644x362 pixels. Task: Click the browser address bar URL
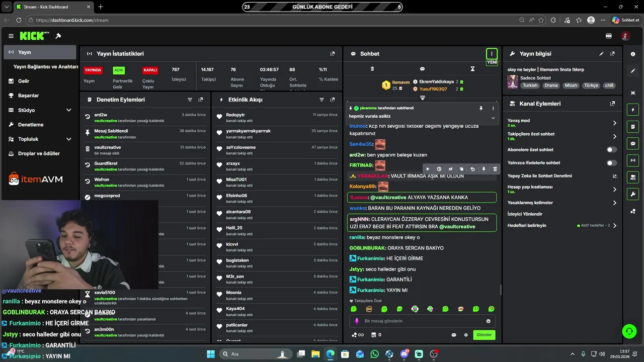pyautogui.click(x=72, y=20)
